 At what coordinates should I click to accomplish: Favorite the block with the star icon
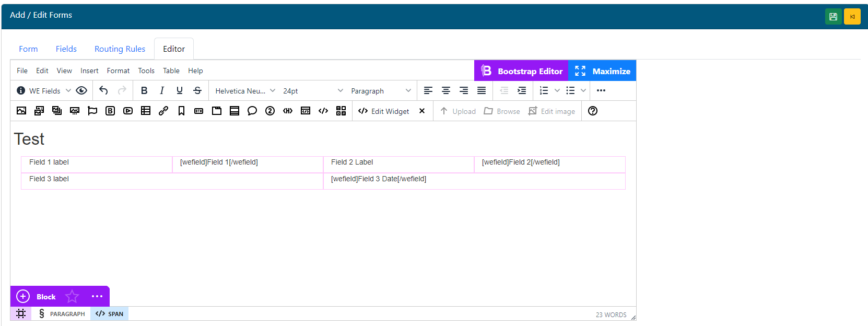[x=72, y=296]
